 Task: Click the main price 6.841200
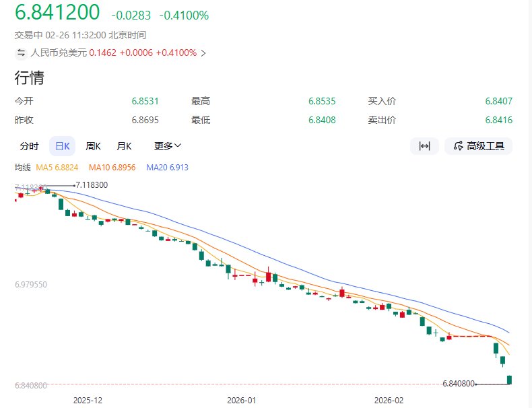57,12
